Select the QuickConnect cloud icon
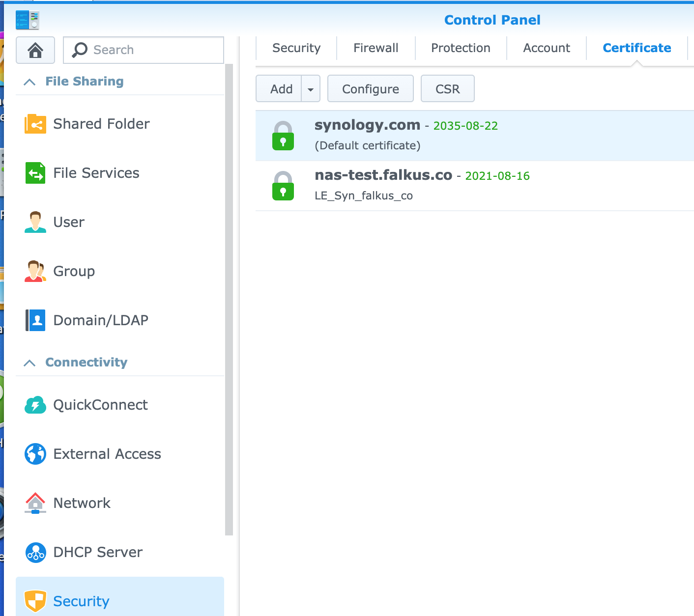The image size is (694, 616). [x=35, y=404]
